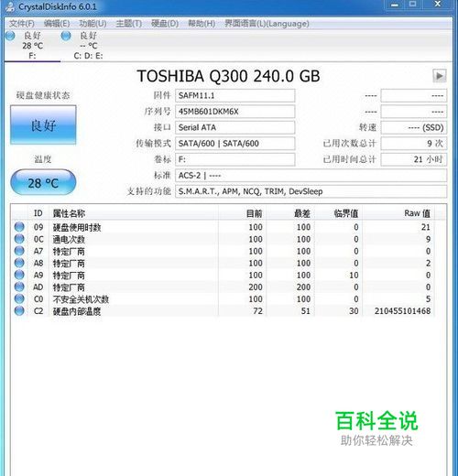Maximize the CrystalDiskInfo window
This screenshot has width=458, height=476.
(x=413, y=5)
